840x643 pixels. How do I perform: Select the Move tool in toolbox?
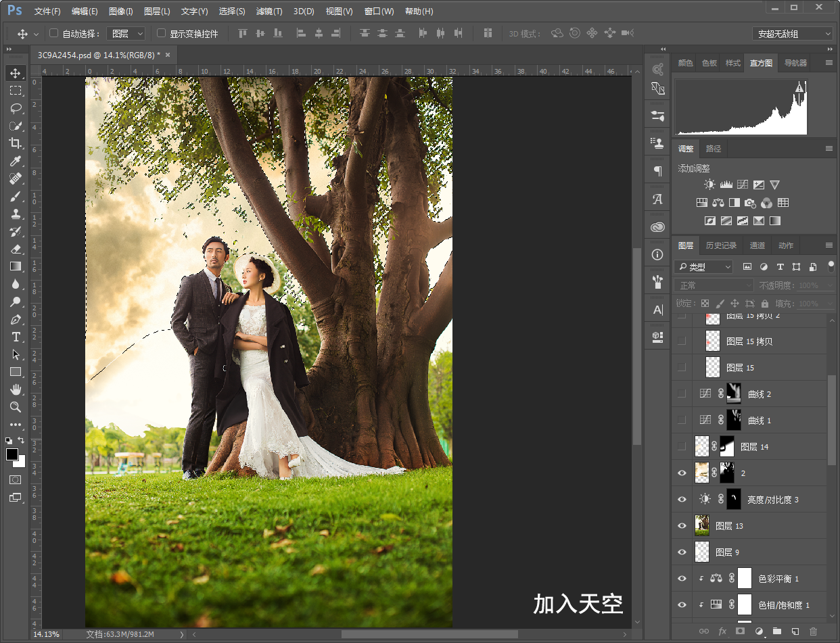(x=15, y=73)
